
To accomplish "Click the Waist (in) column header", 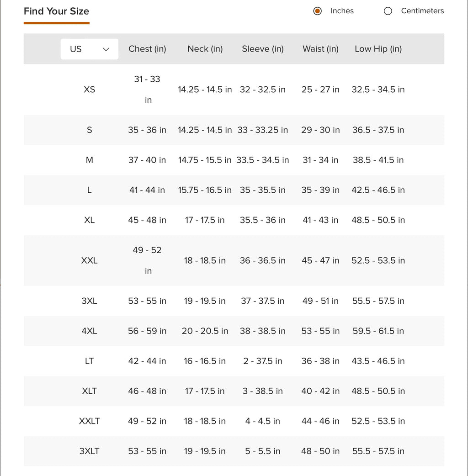I will (x=320, y=49).
